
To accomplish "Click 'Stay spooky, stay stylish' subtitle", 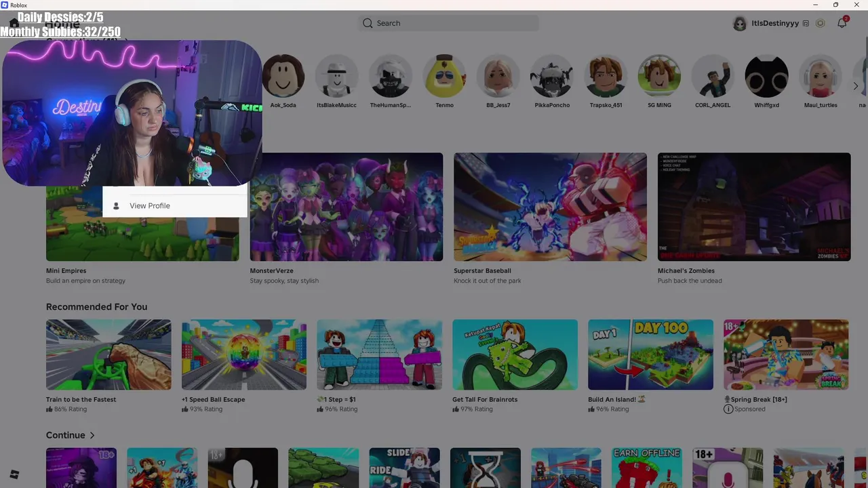I will (284, 281).
